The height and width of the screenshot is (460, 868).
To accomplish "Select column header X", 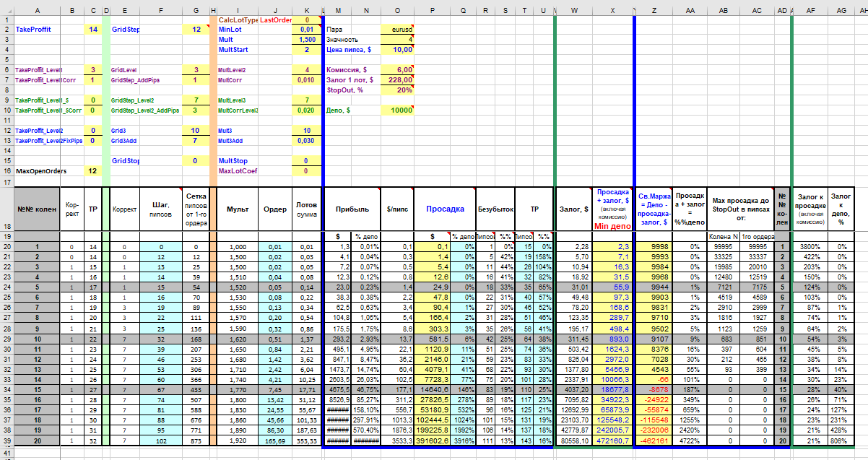I will tap(612, 10).
